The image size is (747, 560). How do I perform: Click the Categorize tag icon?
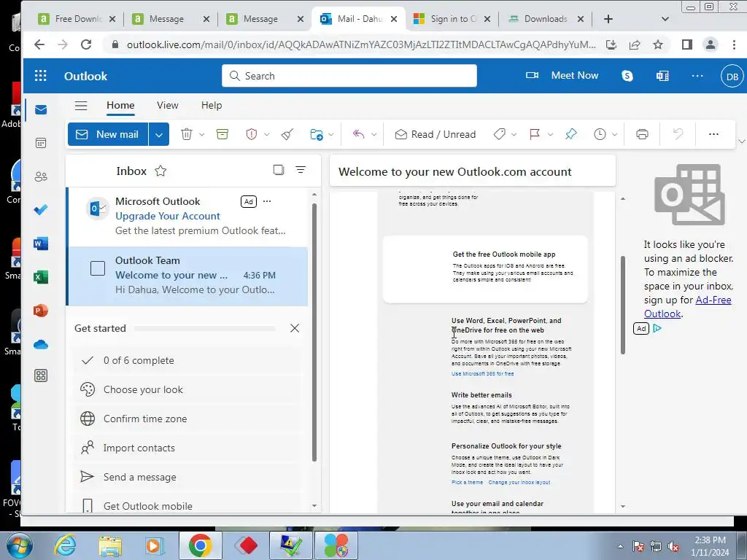click(499, 134)
